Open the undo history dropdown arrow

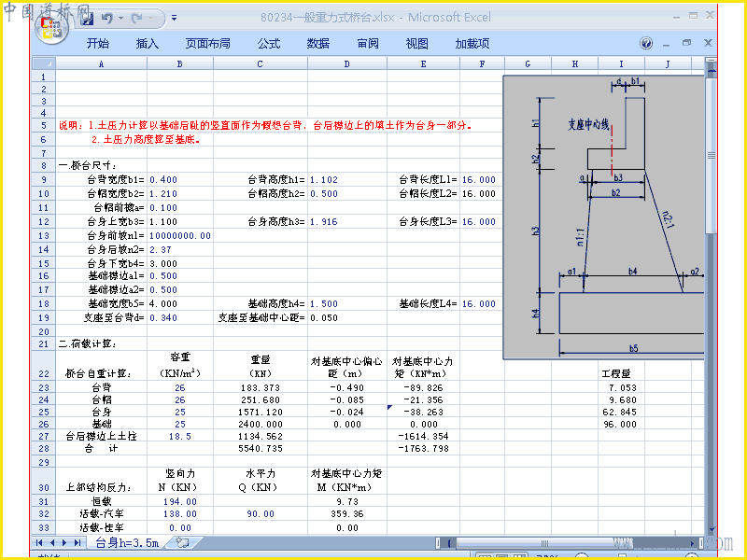121,18
